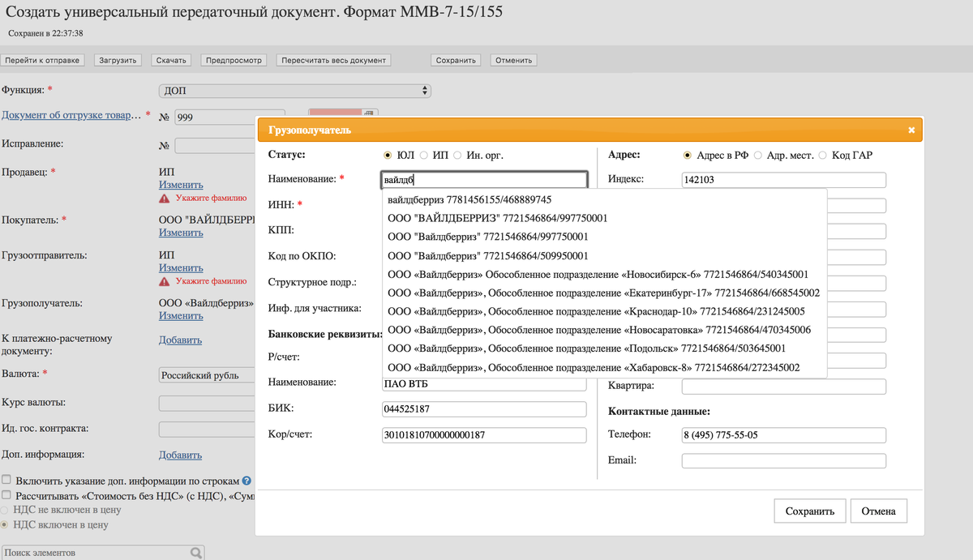Close the Грузополучатель dialog with X icon
973x560 pixels.
click(x=911, y=130)
